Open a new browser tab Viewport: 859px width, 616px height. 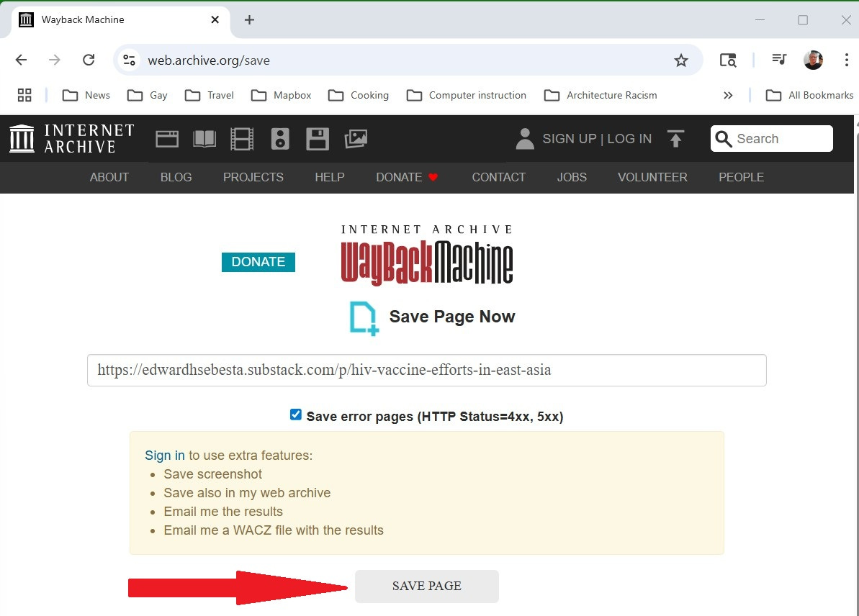pos(249,19)
